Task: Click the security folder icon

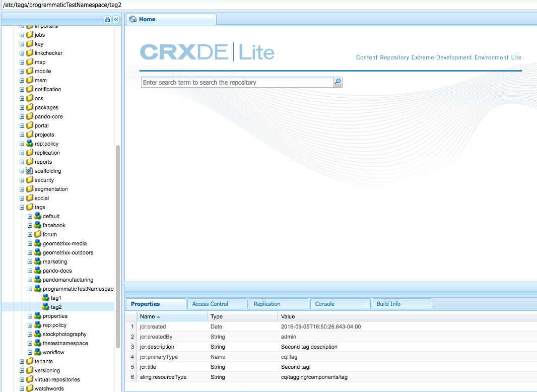Action: [30, 180]
